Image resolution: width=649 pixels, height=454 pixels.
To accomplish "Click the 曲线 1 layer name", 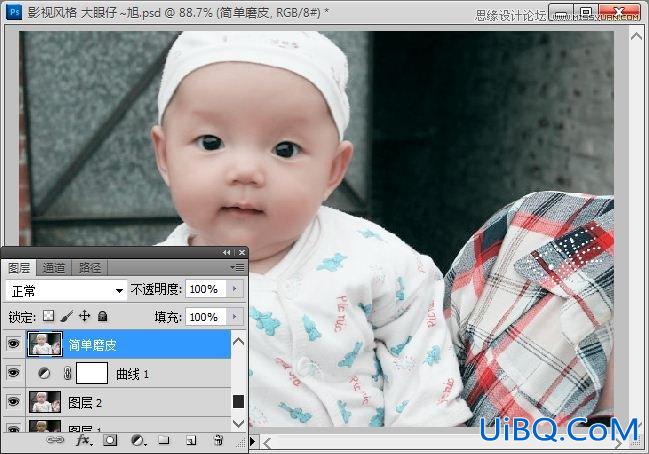I will pyautogui.click(x=132, y=374).
